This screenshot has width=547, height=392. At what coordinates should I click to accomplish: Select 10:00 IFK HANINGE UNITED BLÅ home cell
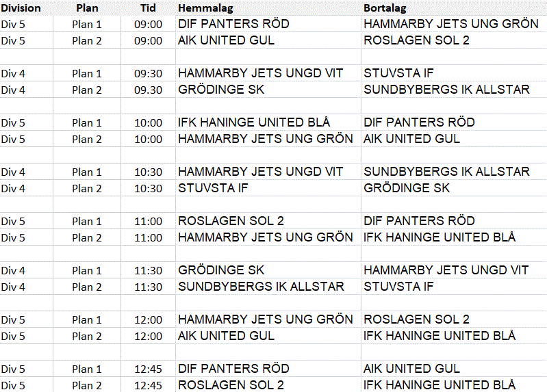(268, 122)
